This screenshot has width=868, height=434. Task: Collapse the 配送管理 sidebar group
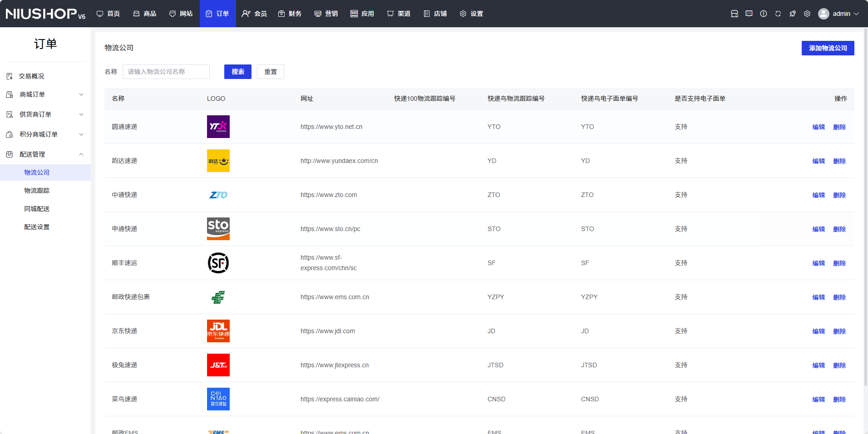[45, 154]
